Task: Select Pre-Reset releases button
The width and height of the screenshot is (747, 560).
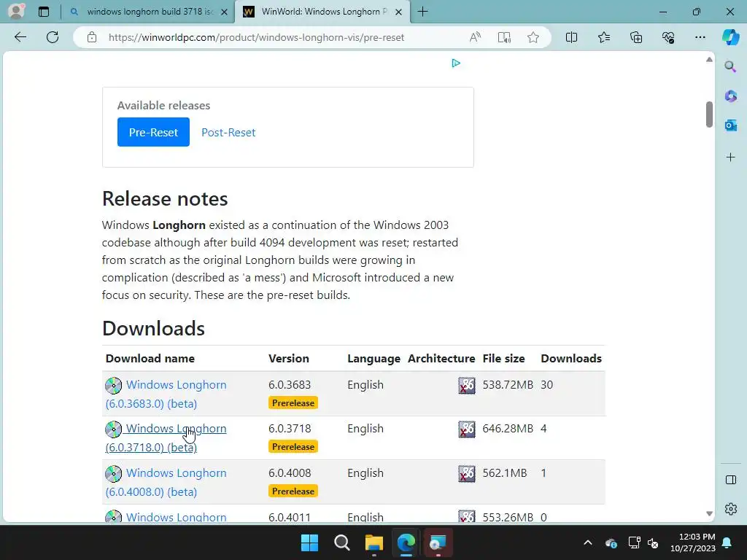Action: [x=153, y=132]
